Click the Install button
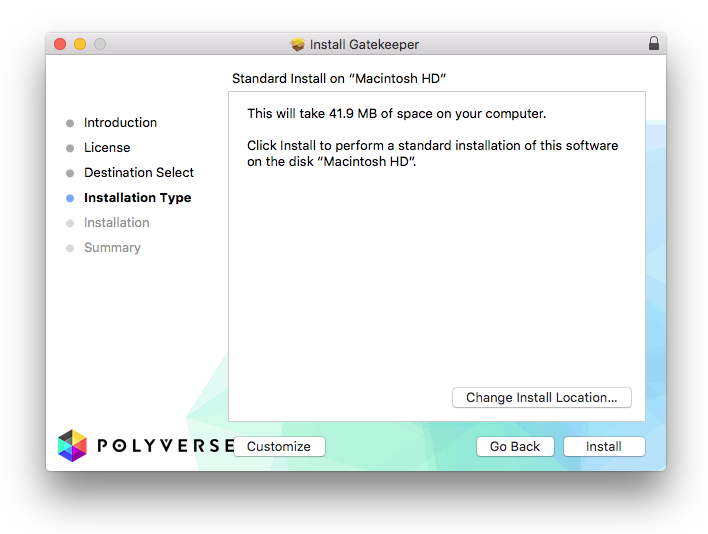Screen dimensions: 708x534 coord(604,446)
